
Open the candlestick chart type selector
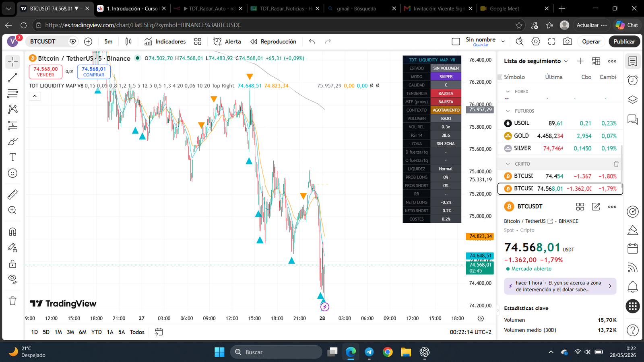click(x=128, y=41)
